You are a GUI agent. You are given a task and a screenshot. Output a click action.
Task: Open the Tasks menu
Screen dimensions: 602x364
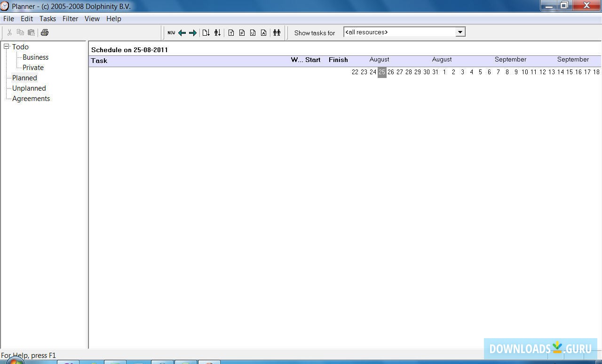[48, 19]
